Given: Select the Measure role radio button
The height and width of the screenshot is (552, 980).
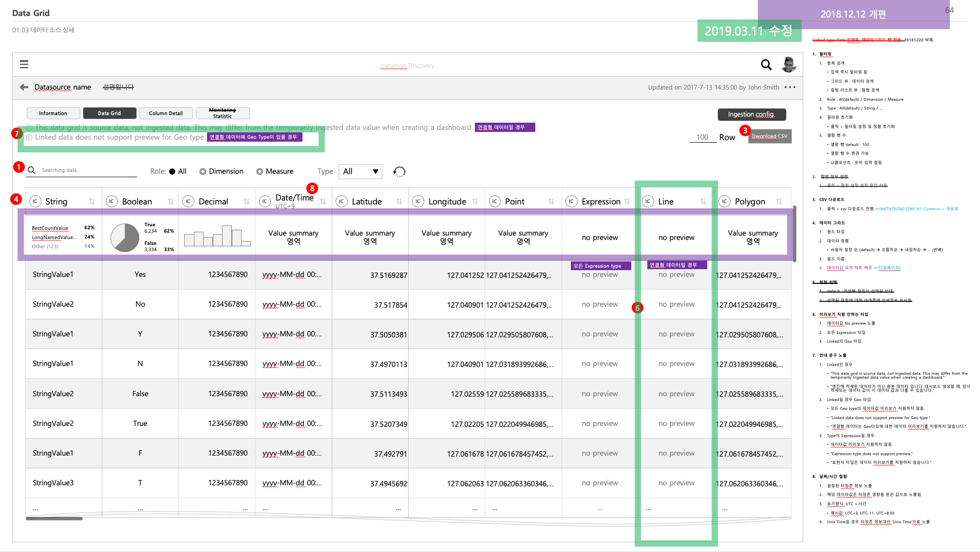Looking at the screenshot, I should [x=260, y=171].
